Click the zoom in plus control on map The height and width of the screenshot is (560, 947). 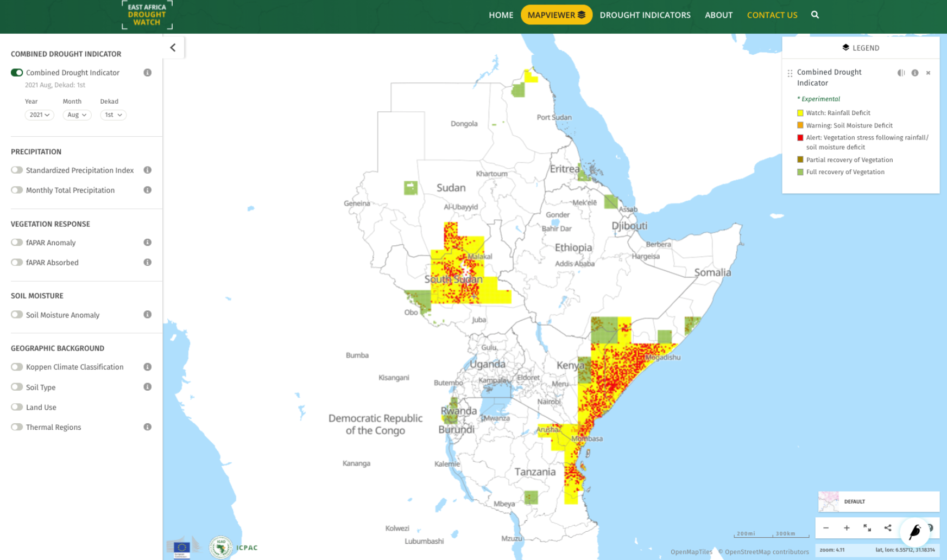coord(847,528)
